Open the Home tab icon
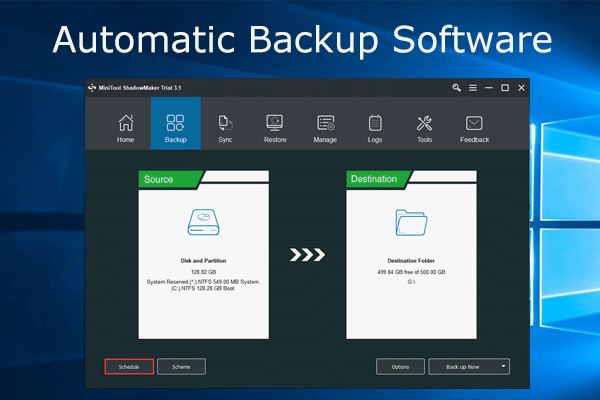This screenshot has height=400, width=600. pos(126,123)
